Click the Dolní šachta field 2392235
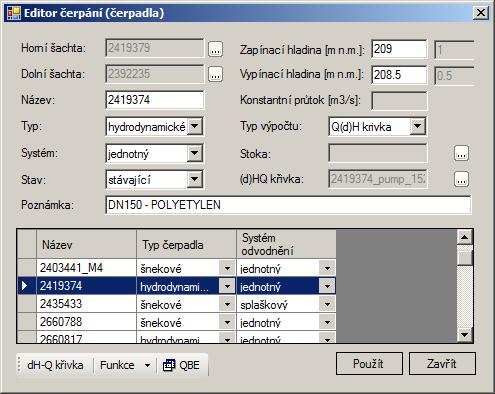Image resolution: width=495 pixels, height=394 pixels. coord(154,74)
